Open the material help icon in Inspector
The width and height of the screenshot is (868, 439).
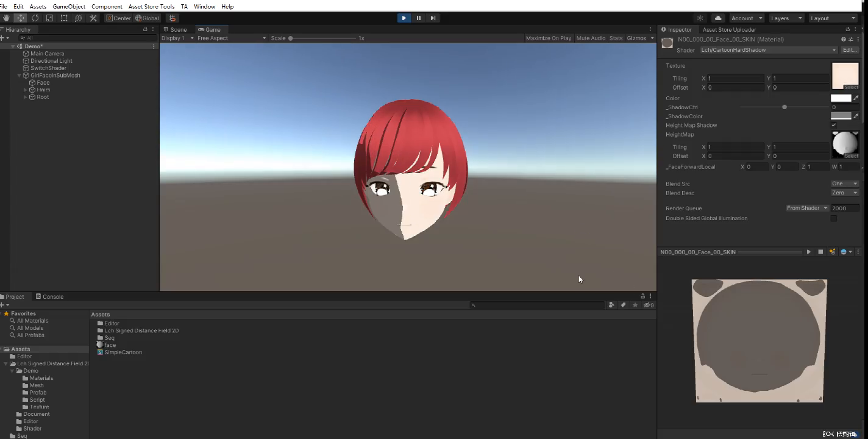[844, 39]
